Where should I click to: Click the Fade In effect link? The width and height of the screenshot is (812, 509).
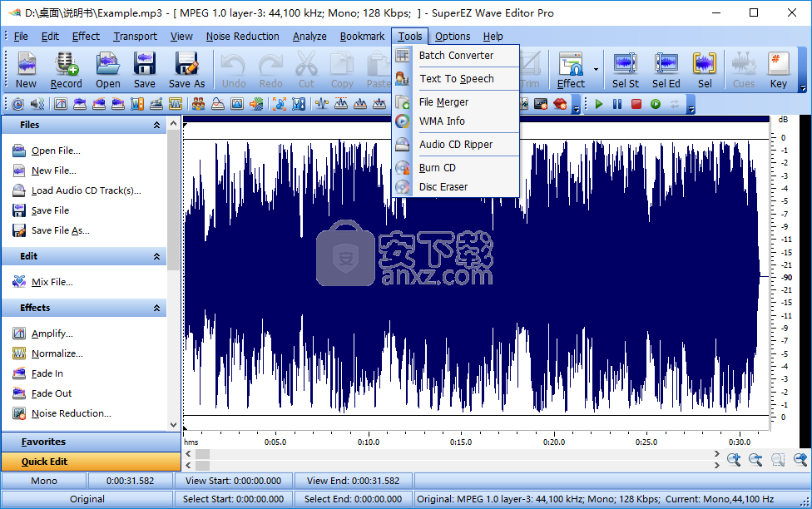point(47,373)
